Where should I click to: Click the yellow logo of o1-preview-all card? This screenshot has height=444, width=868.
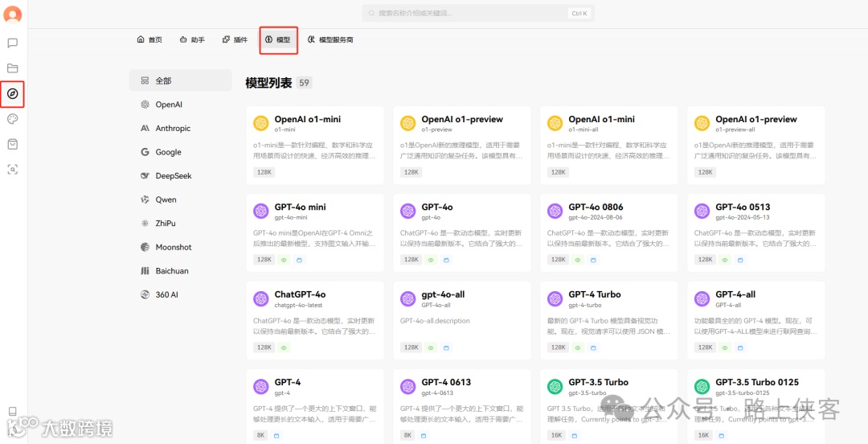coord(702,123)
